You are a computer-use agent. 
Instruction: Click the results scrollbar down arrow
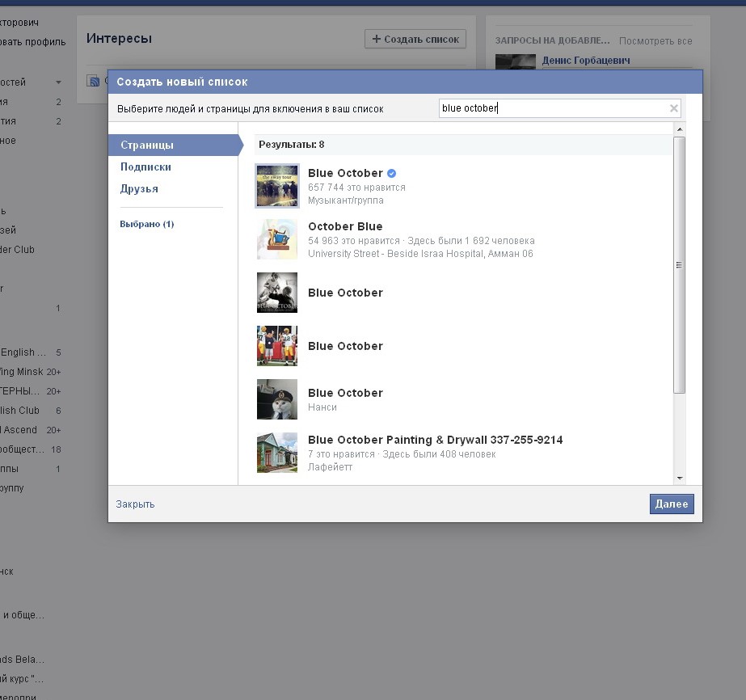(680, 479)
